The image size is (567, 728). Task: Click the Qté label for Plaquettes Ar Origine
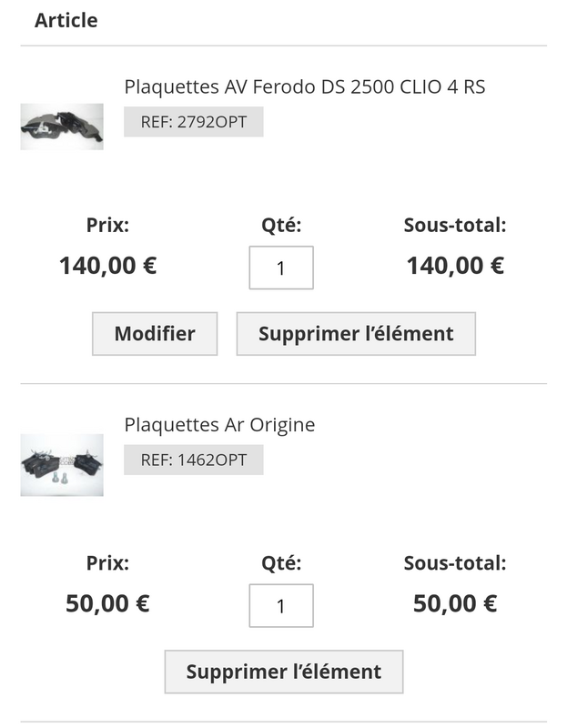pos(281,563)
